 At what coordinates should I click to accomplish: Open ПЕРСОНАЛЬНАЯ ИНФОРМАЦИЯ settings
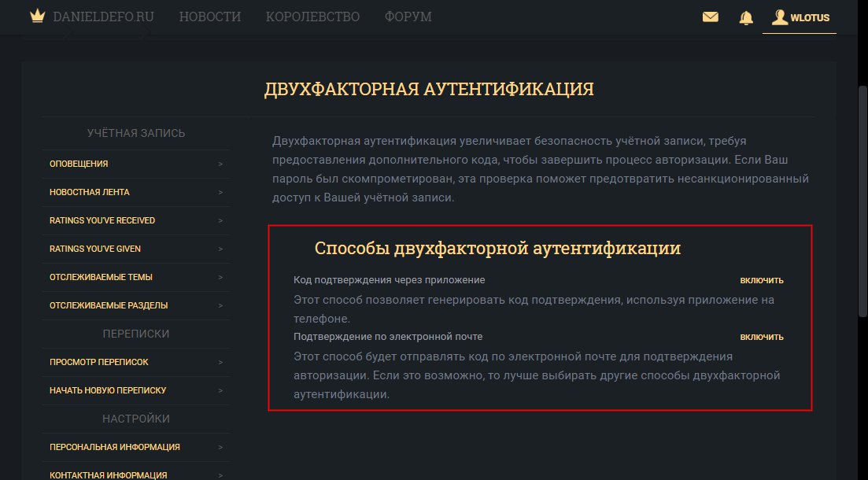pos(136,447)
